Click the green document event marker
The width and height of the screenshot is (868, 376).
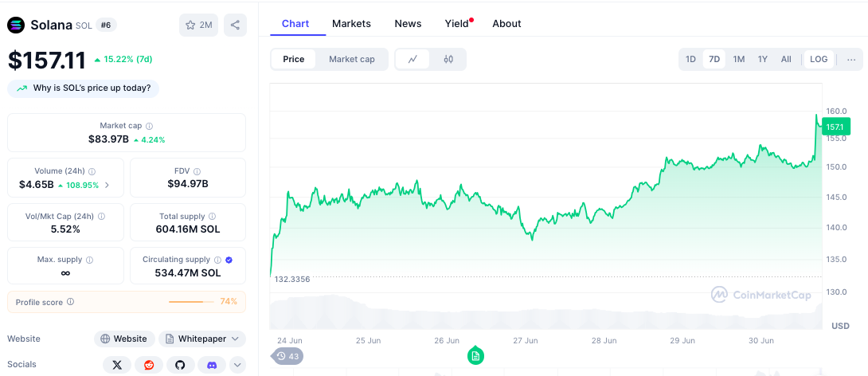pyautogui.click(x=475, y=355)
